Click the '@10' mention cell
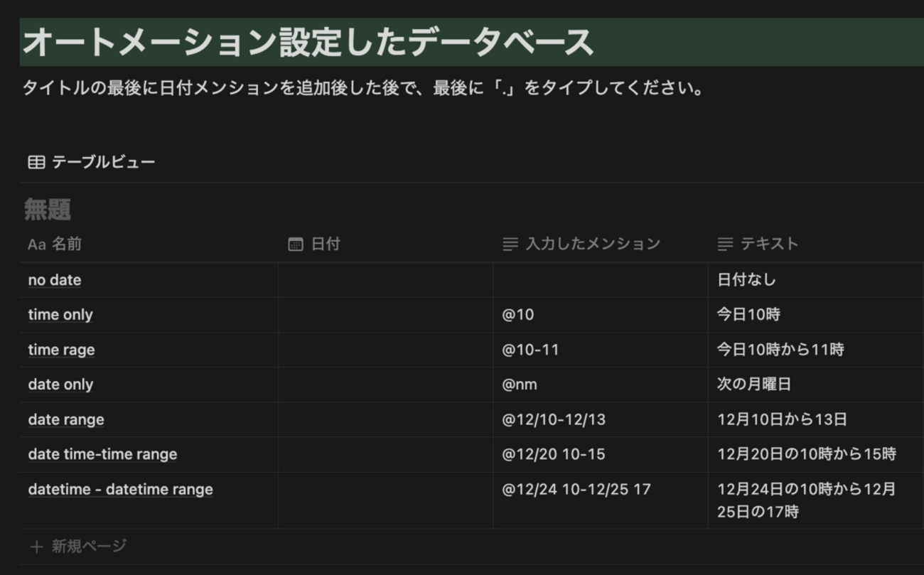Screen dimensions: 924x575 [x=601, y=315]
